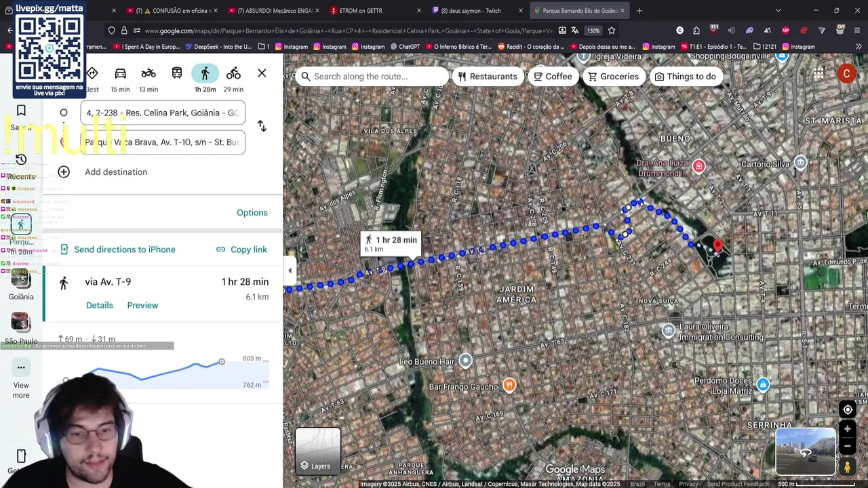Screen dimensions: 868x488
Task: Click the Bar Frango Gaucho map marker
Action: [x=509, y=386]
